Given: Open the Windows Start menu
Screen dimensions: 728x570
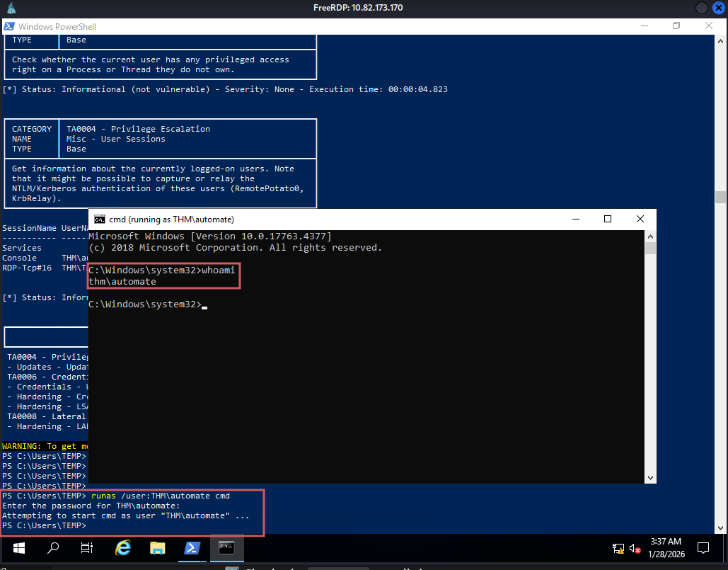Looking at the screenshot, I should [x=18, y=547].
